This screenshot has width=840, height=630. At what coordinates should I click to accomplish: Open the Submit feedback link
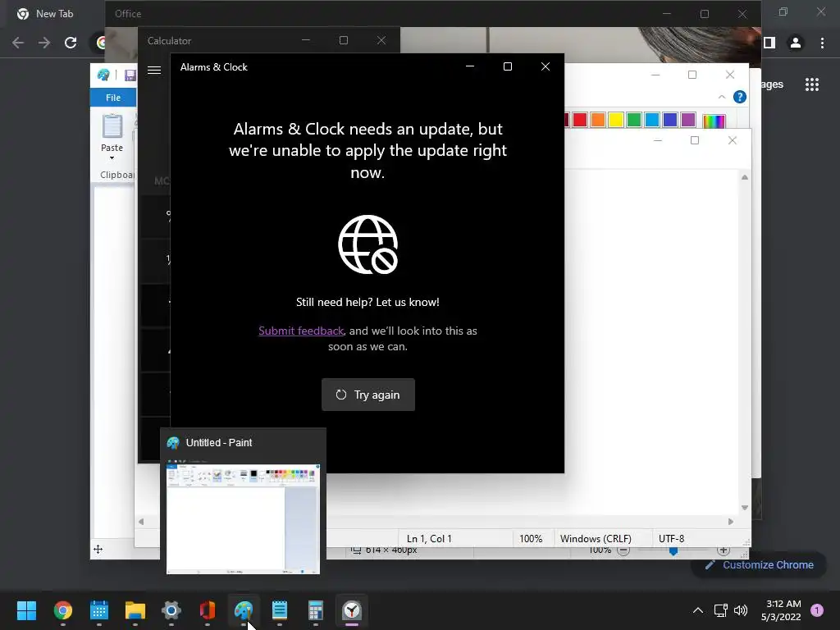point(300,331)
